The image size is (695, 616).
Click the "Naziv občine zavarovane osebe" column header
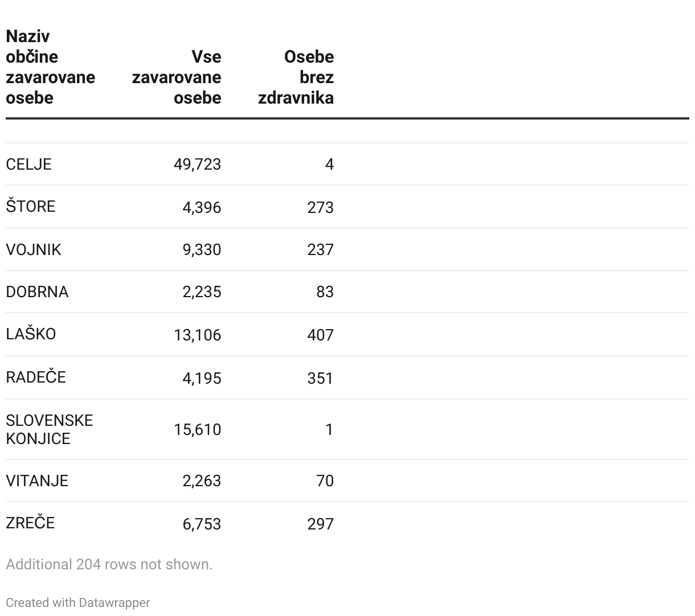click(50, 67)
